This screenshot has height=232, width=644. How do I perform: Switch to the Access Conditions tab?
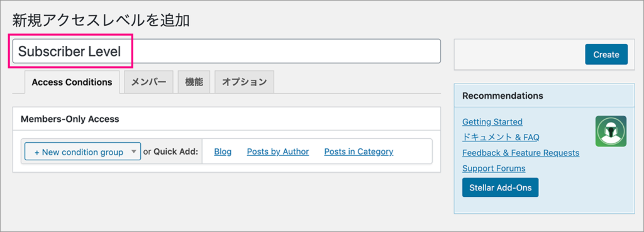click(72, 82)
